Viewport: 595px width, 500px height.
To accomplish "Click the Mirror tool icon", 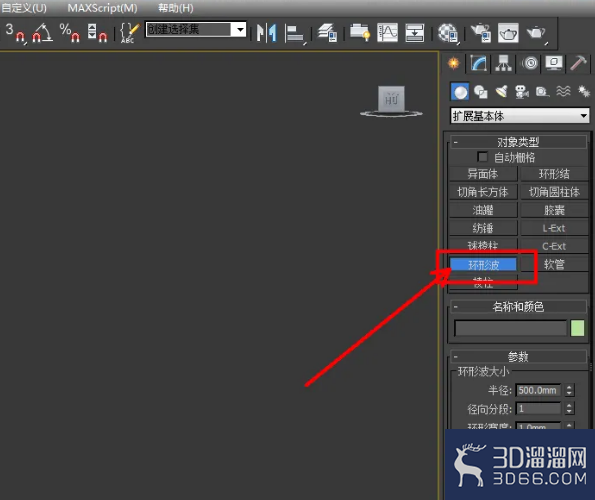I will point(267,33).
